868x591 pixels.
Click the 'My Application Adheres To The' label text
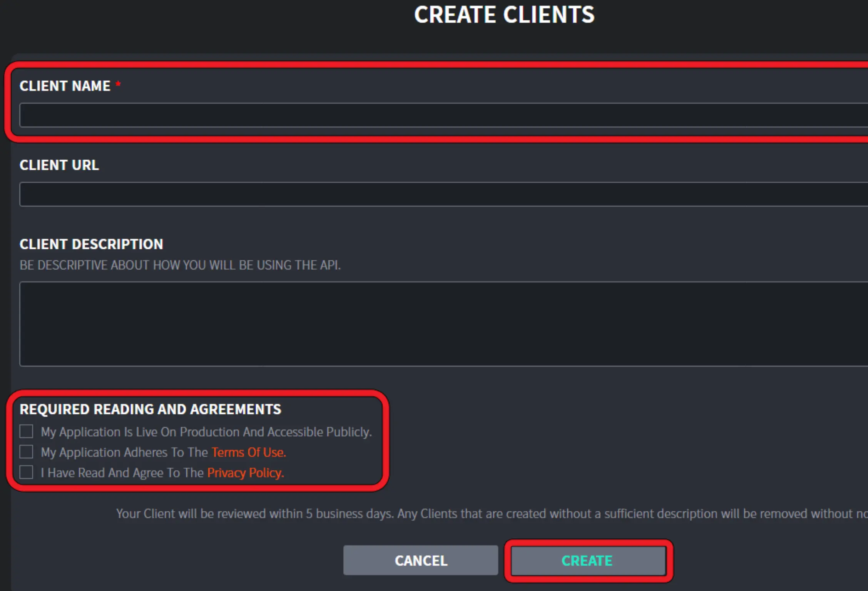124,452
